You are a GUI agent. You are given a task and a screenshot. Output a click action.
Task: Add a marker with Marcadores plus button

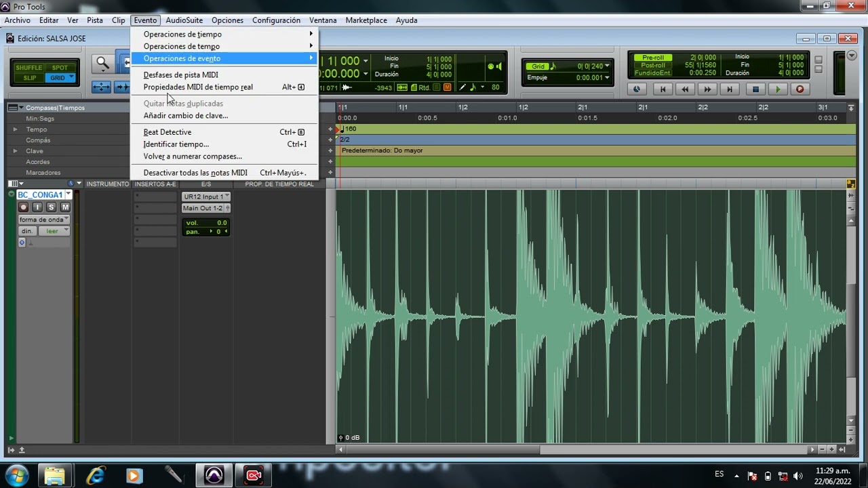point(331,173)
